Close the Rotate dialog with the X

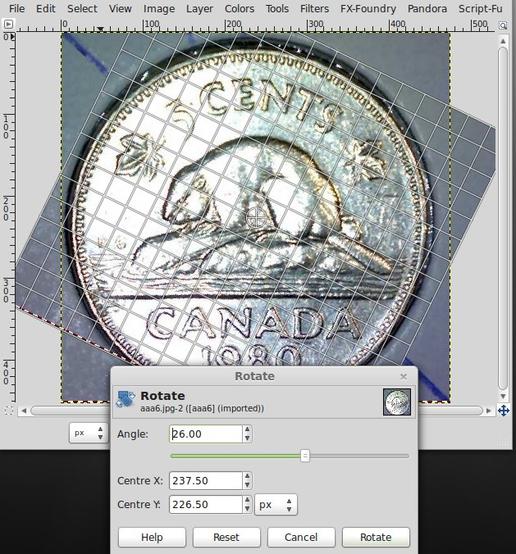coord(404,377)
